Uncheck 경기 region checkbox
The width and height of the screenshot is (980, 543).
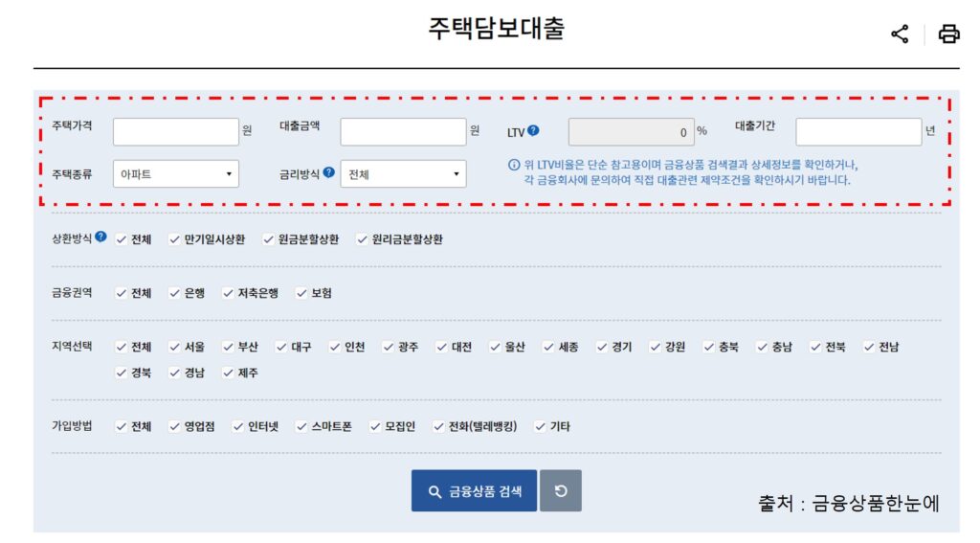pos(602,348)
